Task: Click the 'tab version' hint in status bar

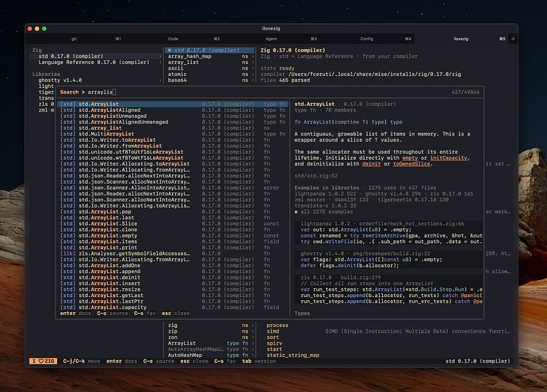Action: point(259,361)
